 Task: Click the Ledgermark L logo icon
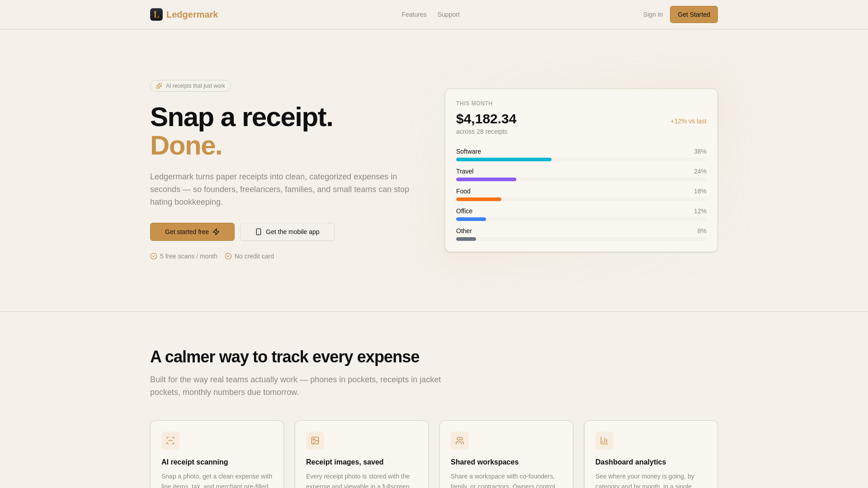[156, 14]
